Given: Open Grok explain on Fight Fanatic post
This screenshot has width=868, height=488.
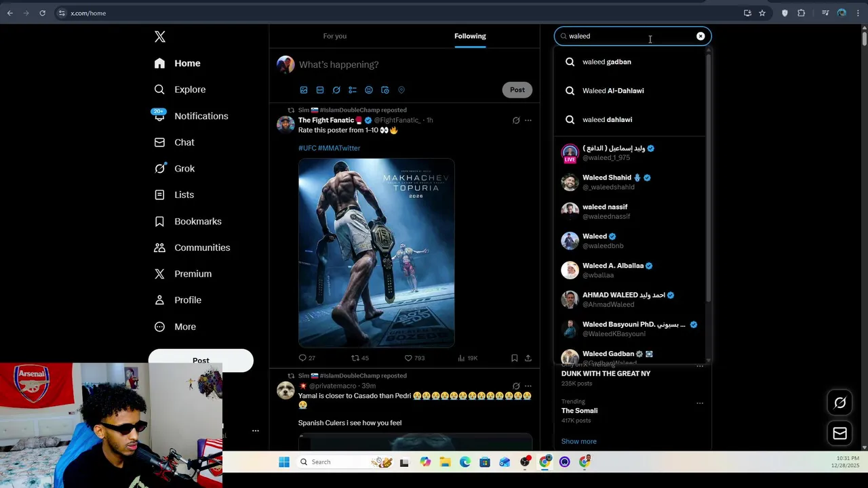Looking at the screenshot, I should (516, 121).
